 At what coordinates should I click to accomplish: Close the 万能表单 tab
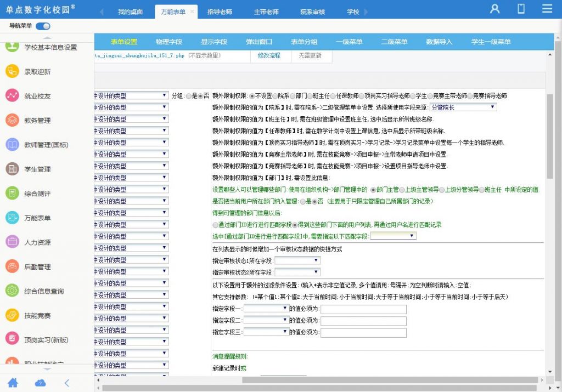(x=192, y=12)
